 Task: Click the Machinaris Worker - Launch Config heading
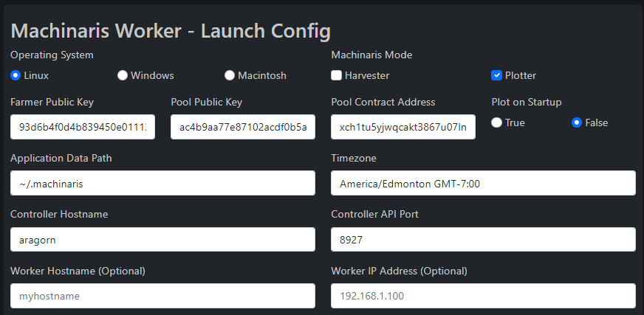pos(171,31)
